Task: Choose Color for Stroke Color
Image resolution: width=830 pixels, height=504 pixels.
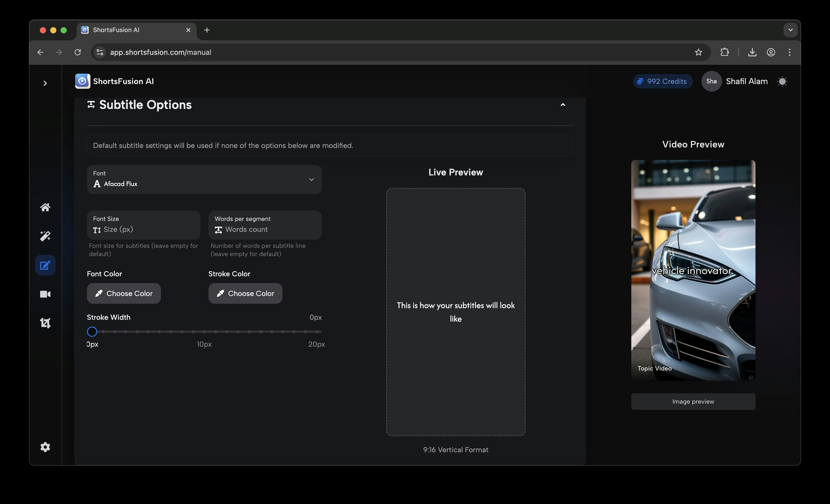Action: (245, 293)
